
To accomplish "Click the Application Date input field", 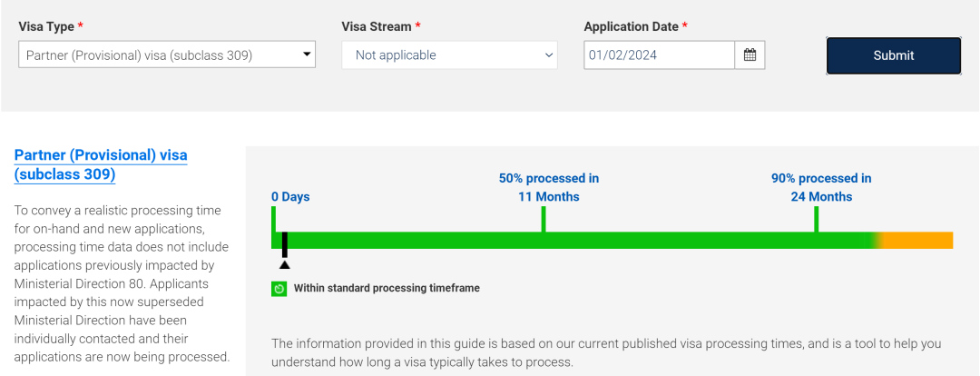I will (x=659, y=55).
